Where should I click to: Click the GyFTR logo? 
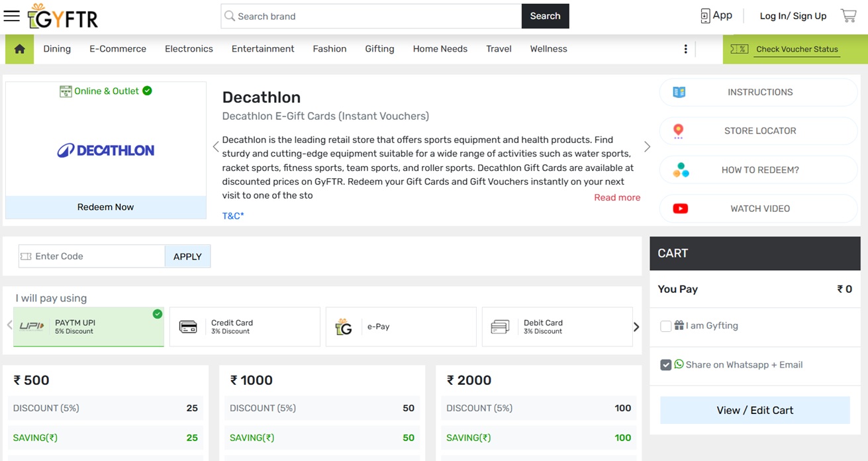(64, 17)
